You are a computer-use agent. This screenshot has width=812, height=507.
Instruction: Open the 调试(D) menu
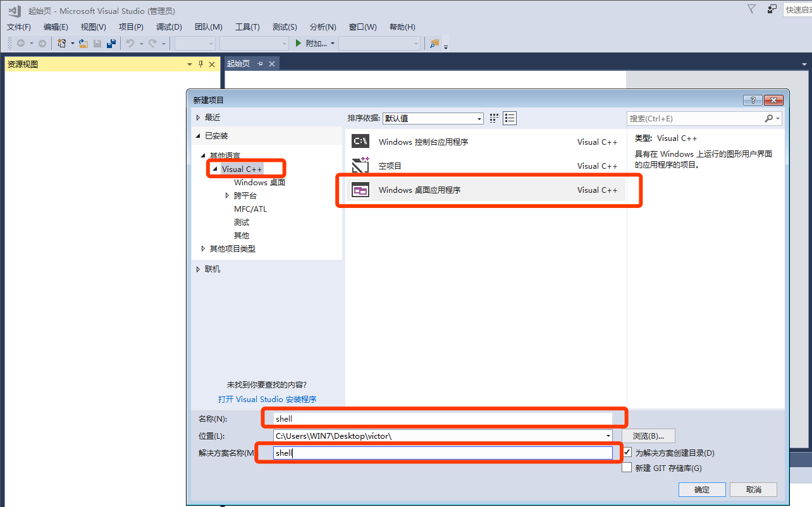pos(169,27)
